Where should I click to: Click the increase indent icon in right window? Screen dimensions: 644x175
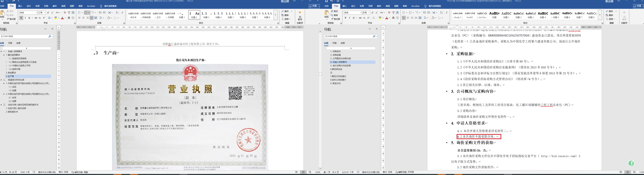428,13
